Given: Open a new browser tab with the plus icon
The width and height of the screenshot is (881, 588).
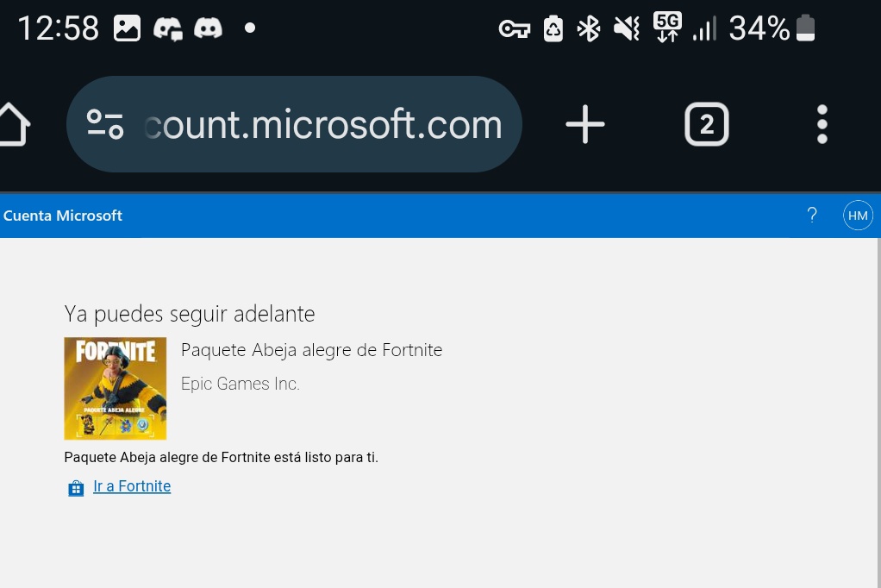Looking at the screenshot, I should [x=584, y=123].
